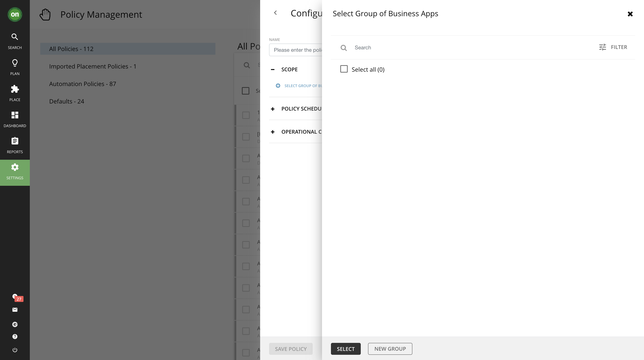This screenshot has width=644, height=360.
Task: Click the power logout icon
Action: click(x=15, y=350)
